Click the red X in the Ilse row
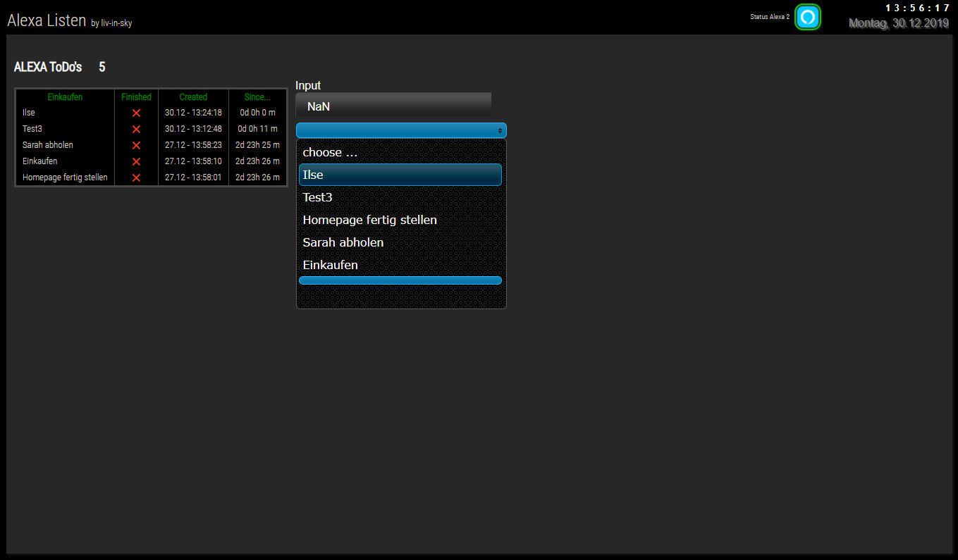Image resolution: width=958 pixels, height=560 pixels. [136, 113]
